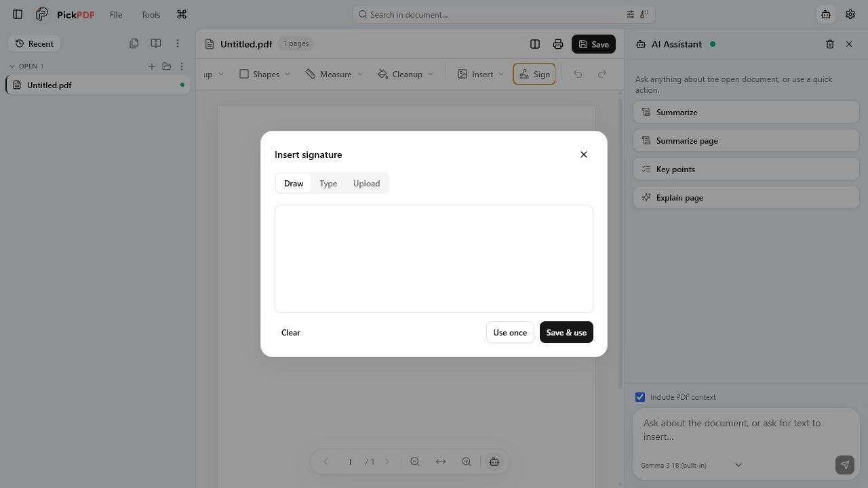Zoom out the page
Screen dimensions: 868x488
415,462
